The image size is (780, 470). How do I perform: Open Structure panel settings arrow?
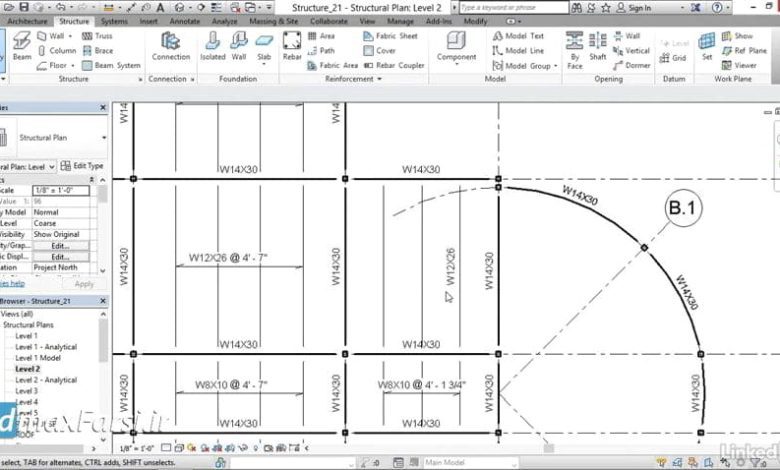tap(140, 79)
